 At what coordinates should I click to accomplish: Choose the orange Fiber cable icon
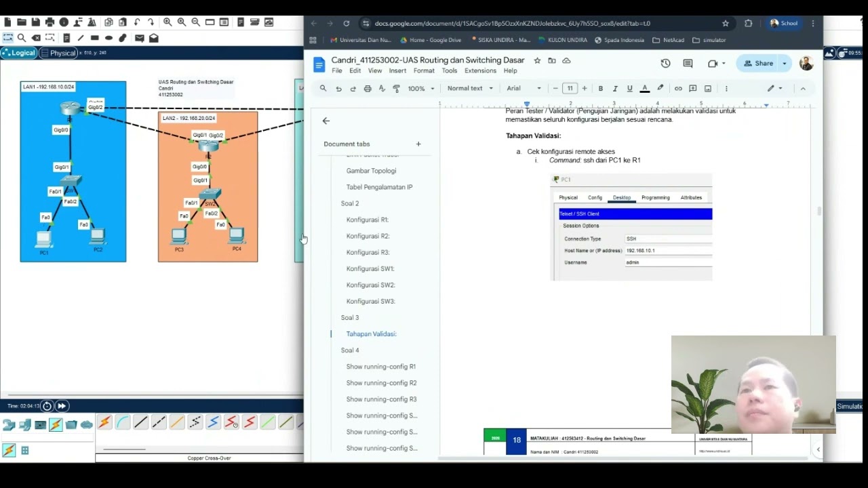[177, 423]
